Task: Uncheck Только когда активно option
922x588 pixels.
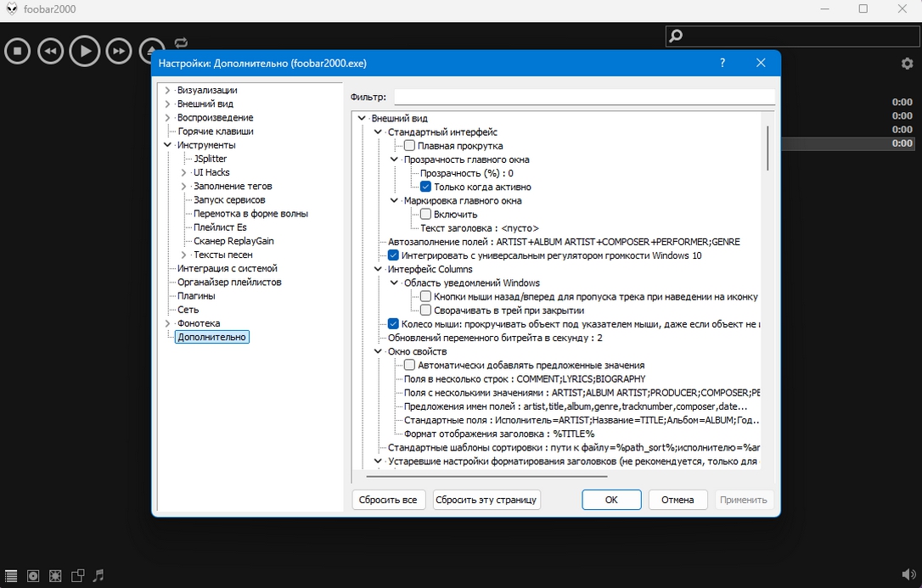Action: tap(426, 187)
